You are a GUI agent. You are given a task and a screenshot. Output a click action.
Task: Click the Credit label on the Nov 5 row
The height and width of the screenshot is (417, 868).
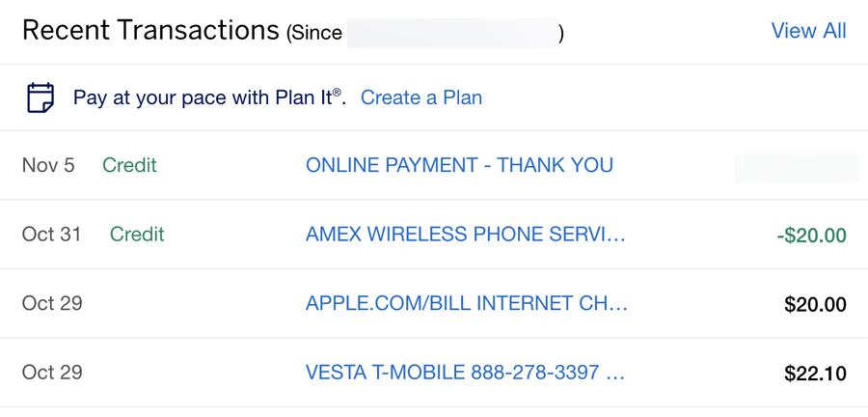[129, 165]
